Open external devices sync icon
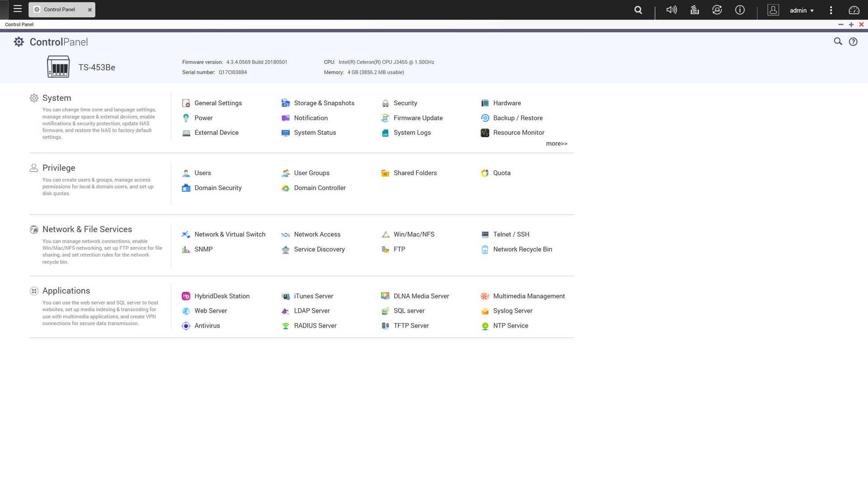 click(x=717, y=10)
